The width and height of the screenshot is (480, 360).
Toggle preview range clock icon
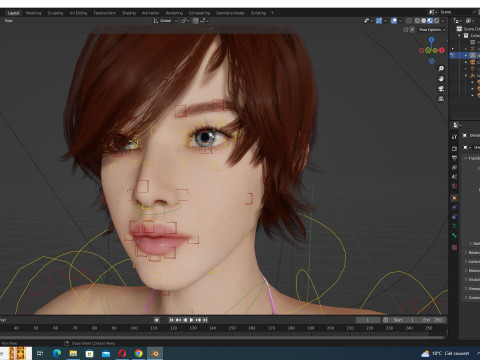click(386, 320)
